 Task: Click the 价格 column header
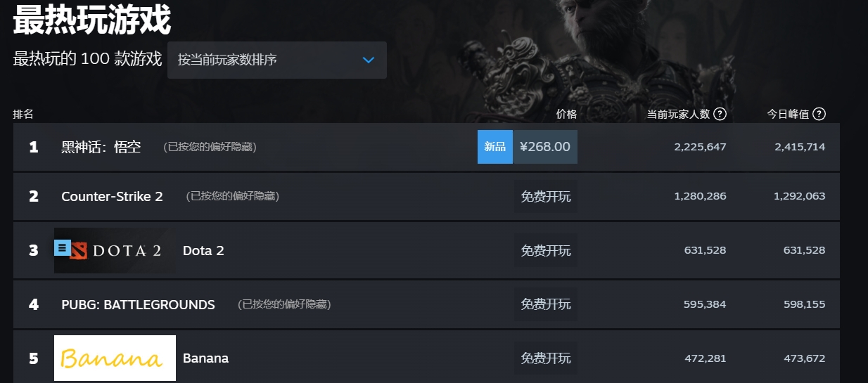tap(566, 114)
